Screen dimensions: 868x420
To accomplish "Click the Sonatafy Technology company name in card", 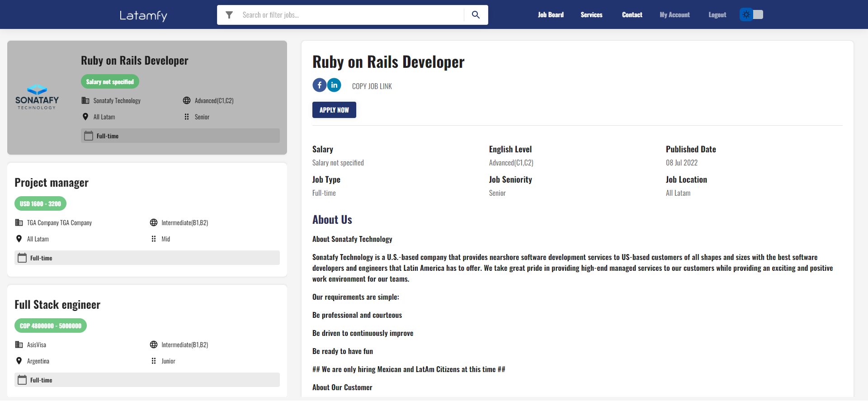I will (x=117, y=101).
